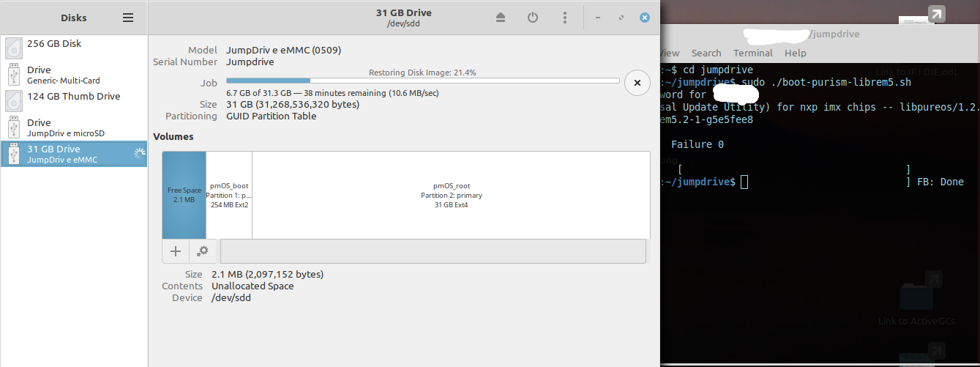Click the power off drive icon
The height and width of the screenshot is (367, 980).
(533, 18)
